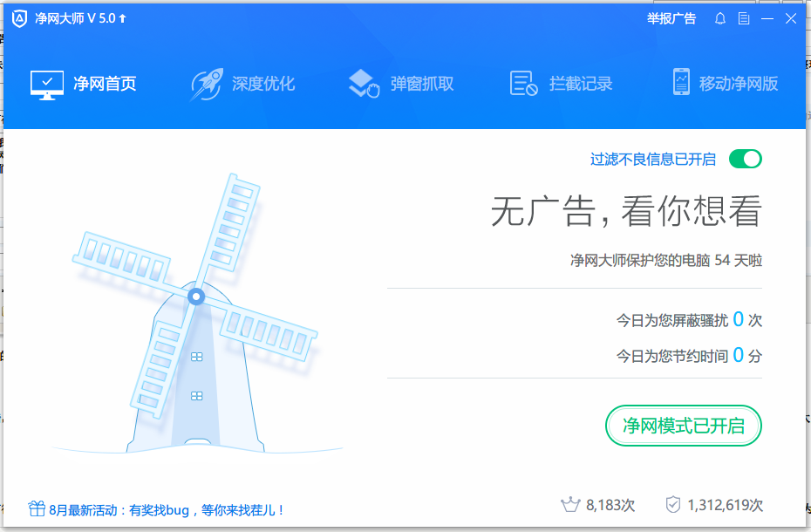
Task: Select the 弹窗抓取 hand-pointer icon
Action: point(364,84)
